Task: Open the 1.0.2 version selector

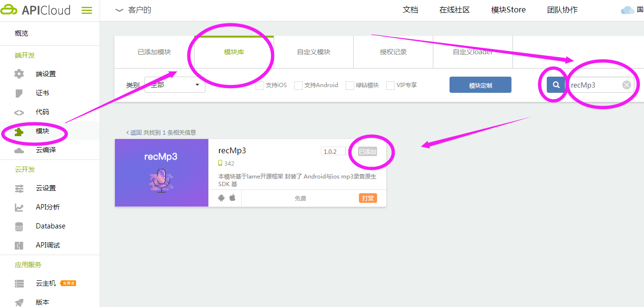Action: click(333, 151)
